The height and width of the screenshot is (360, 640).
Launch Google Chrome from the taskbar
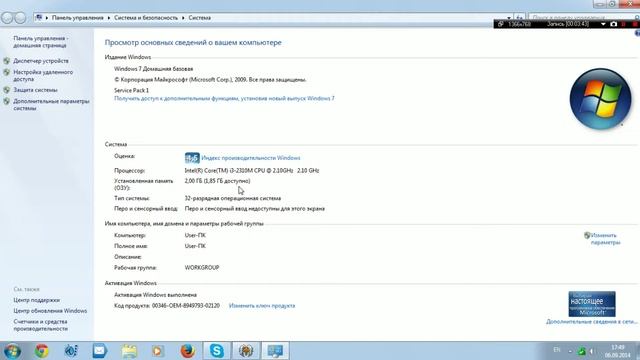41,351
